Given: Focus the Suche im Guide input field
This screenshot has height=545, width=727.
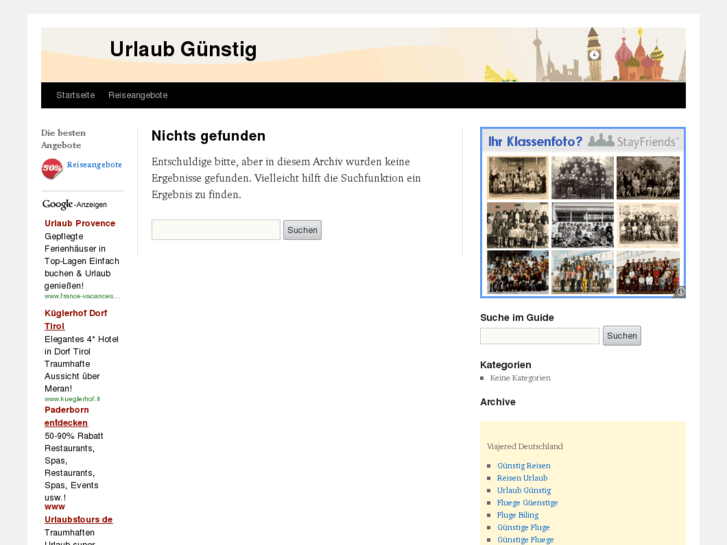Looking at the screenshot, I should [x=540, y=336].
